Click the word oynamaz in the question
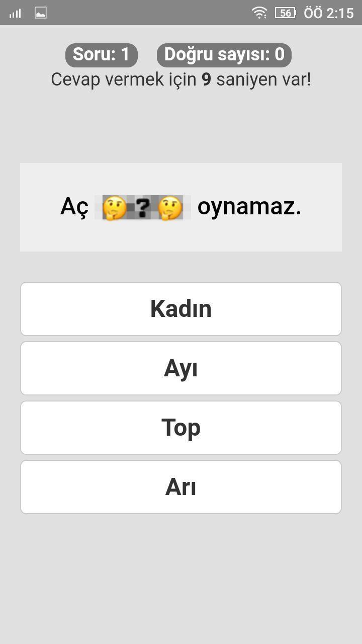362x644 pixels. point(248,207)
